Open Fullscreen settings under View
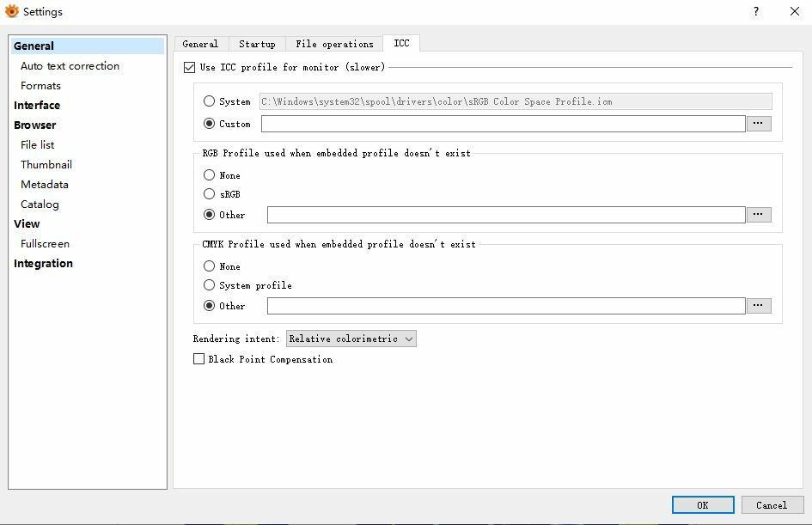The height and width of the screenshot is (525, 812). click(45, 244)
